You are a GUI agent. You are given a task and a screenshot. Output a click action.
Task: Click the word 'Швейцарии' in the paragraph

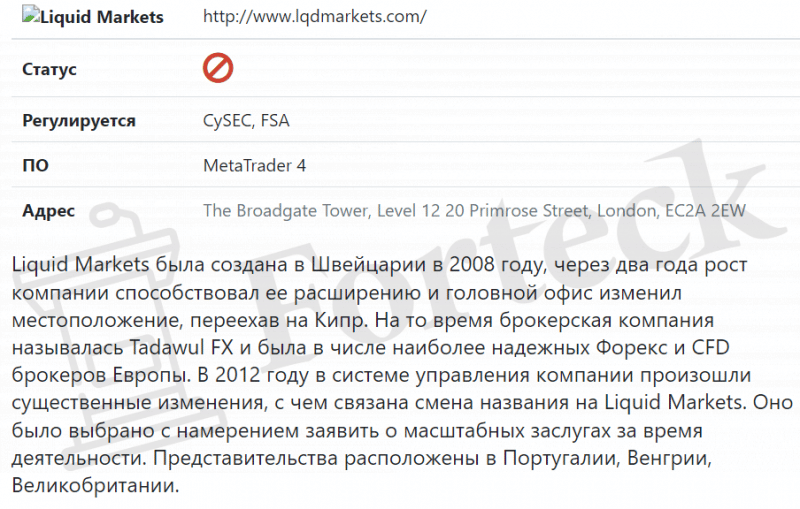pos(368,265)
